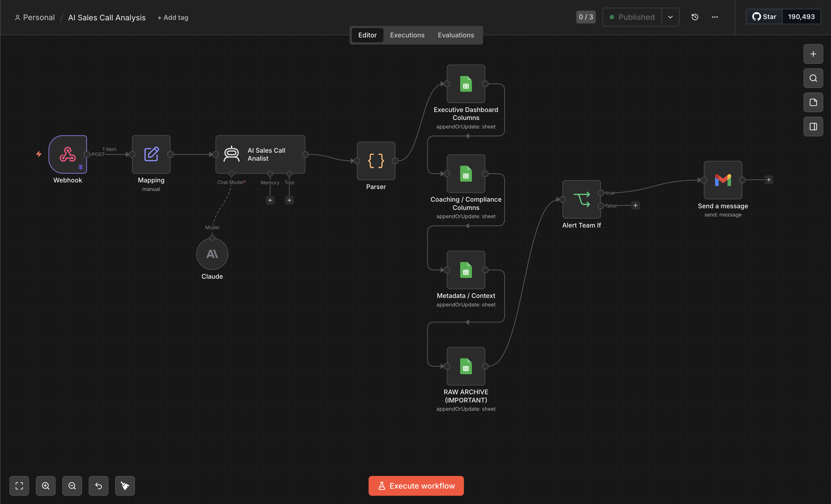The image size is (831, 504).
Task: Click the Webhook POST output connector
Action: 87,154
